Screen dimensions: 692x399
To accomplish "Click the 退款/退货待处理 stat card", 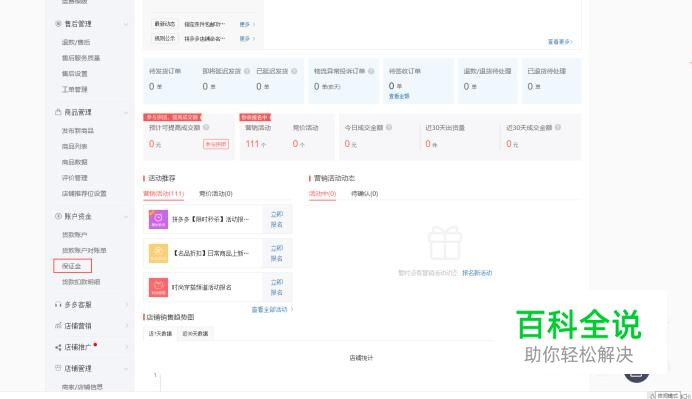I will (x=488, y=81).
